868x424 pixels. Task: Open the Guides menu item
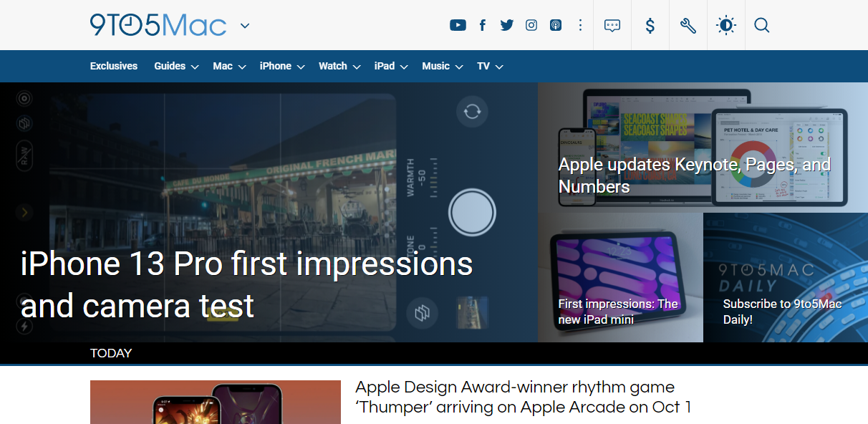[x=170, y=66]
